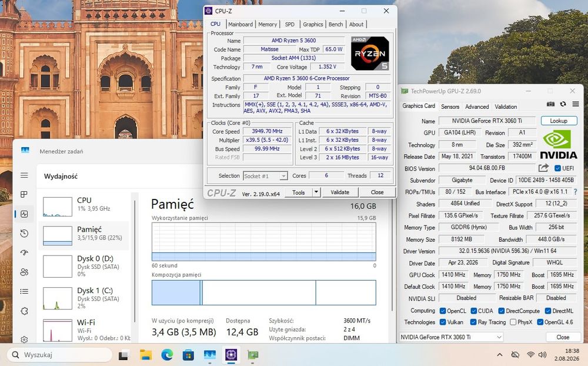Click the Bus Interface question mark icon
588x366 pixels.
(x=575, y=192)
